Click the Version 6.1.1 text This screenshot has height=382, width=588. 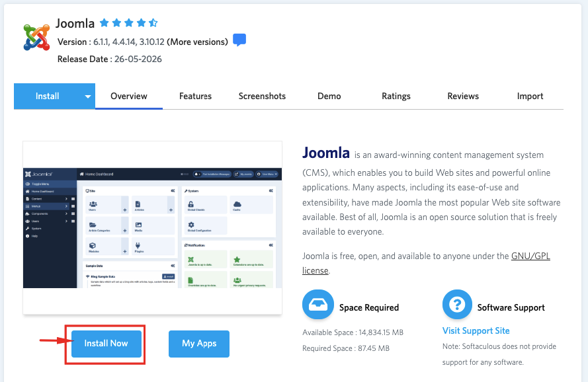(x=84, y=42)
